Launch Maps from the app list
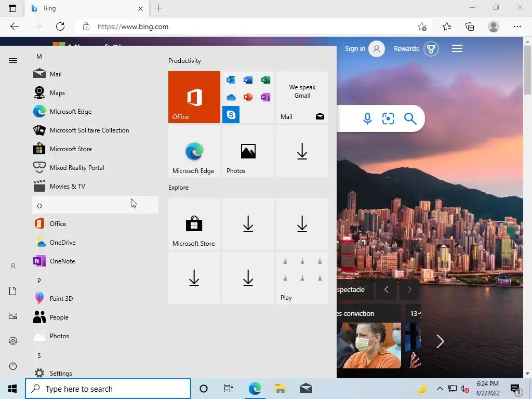532x399 pixels. pos(95,92)
